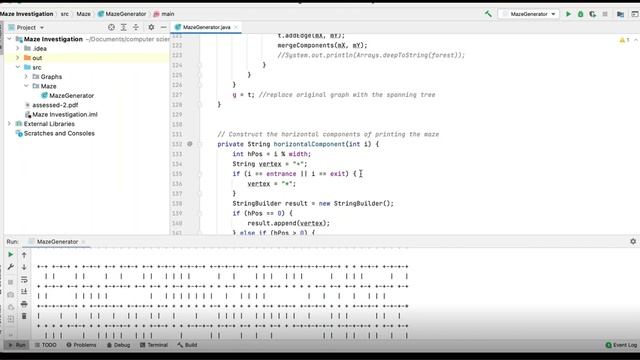The height and width of the screenshot is (360, 640).
Task: Run with coverage icon in top toolbar
Action: 593,14
